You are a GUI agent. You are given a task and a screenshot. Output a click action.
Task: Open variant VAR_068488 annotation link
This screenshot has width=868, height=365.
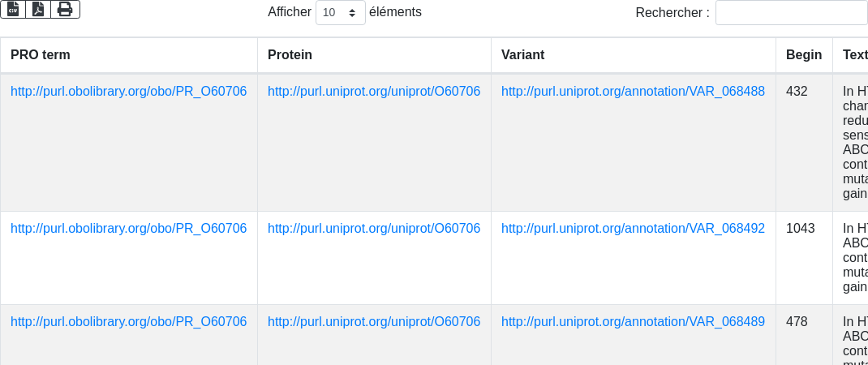pyautogui.click(x=633, y=92)
